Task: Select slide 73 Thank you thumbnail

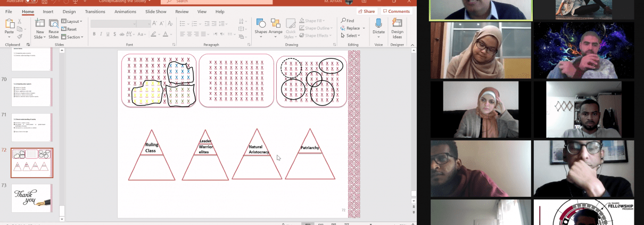Action: tap(32, 198)
